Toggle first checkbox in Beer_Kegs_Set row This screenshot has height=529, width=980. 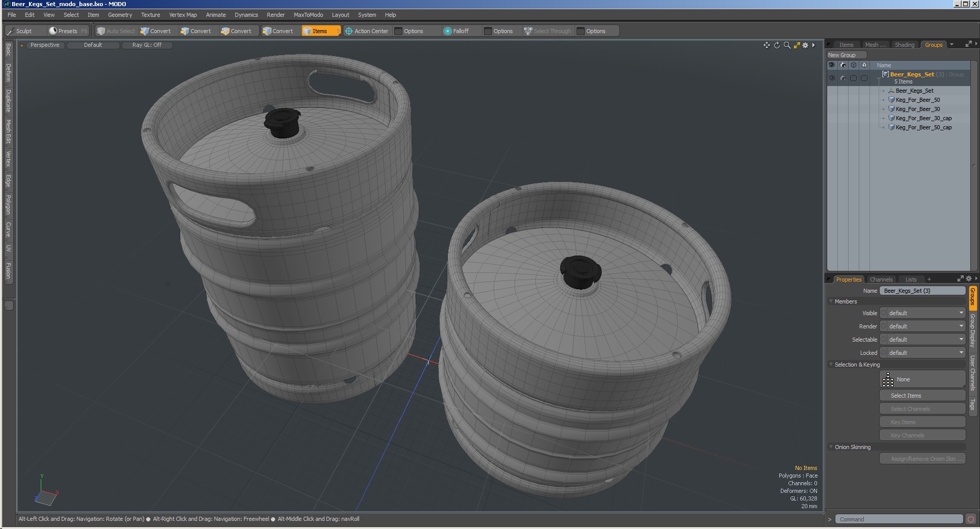click(854, 78)
